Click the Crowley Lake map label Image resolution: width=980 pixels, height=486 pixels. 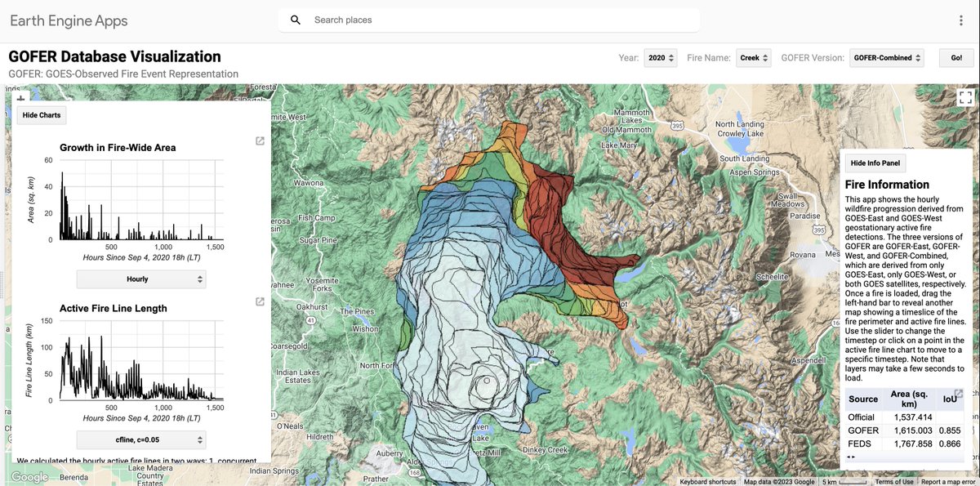pos(740,133)
